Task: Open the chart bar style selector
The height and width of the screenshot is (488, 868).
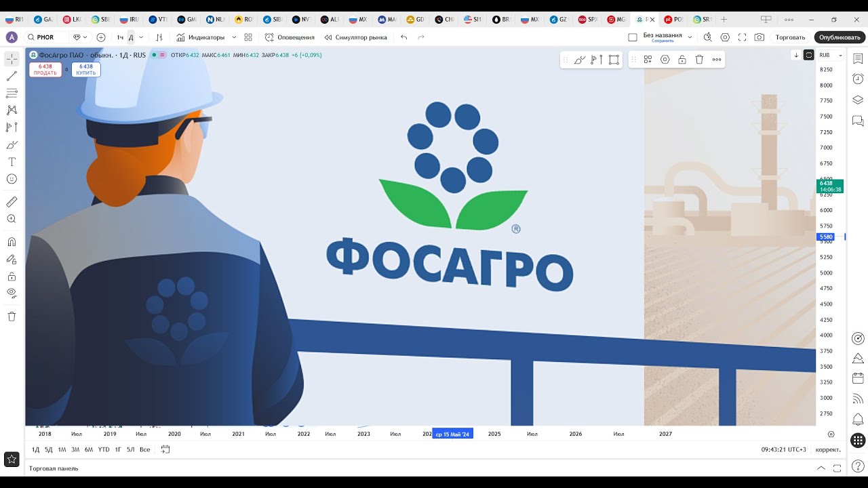Action: pyautogui.click(x=159, y=37)
